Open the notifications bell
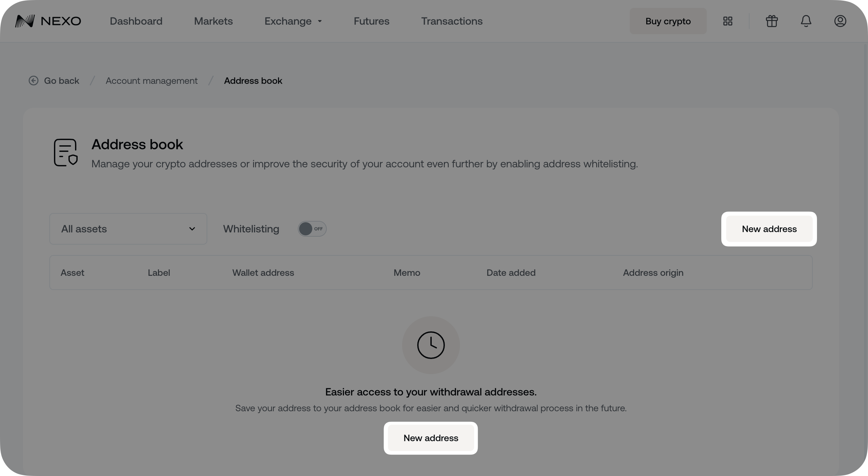This screenshot has height=476, width=868. coord(806,21)
